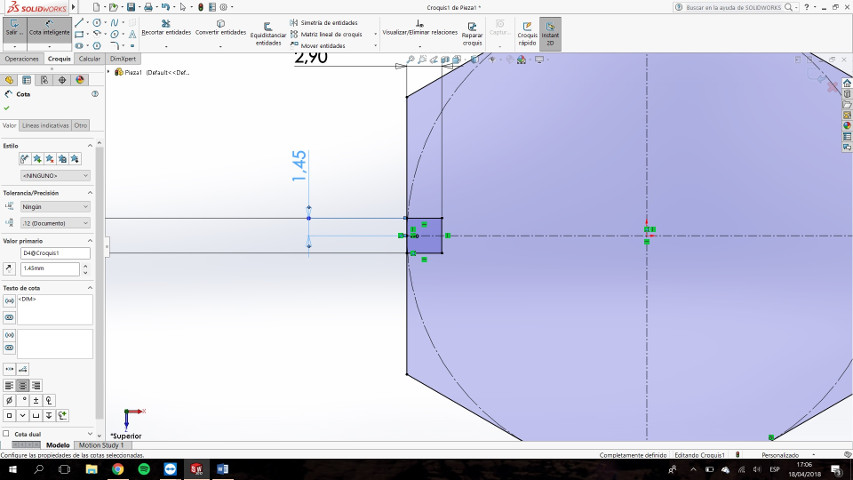Click Salir to exit the sketch

[x=15, y=29]
